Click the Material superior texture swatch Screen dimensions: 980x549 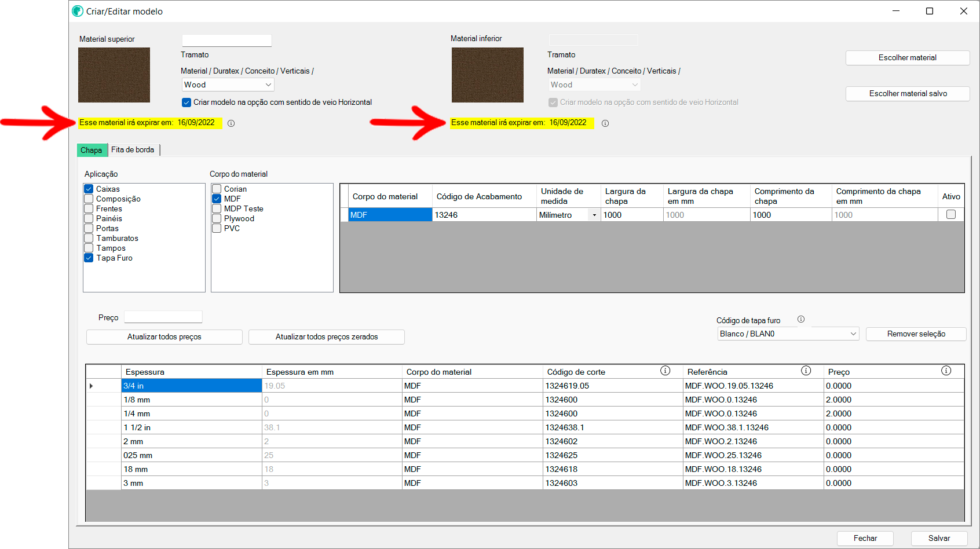pyautogui.click(x=114, y=75)
